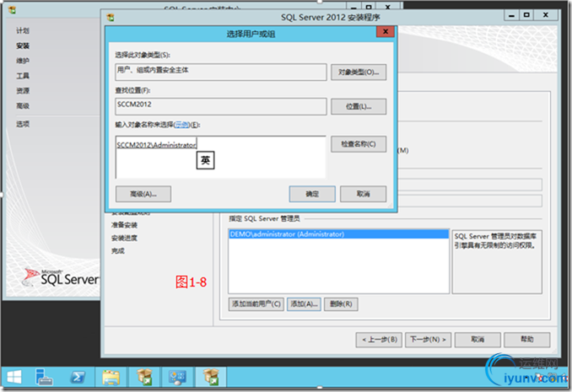
Task: Click the 准备安装 step in wizard
Action: tap(124, 224)
